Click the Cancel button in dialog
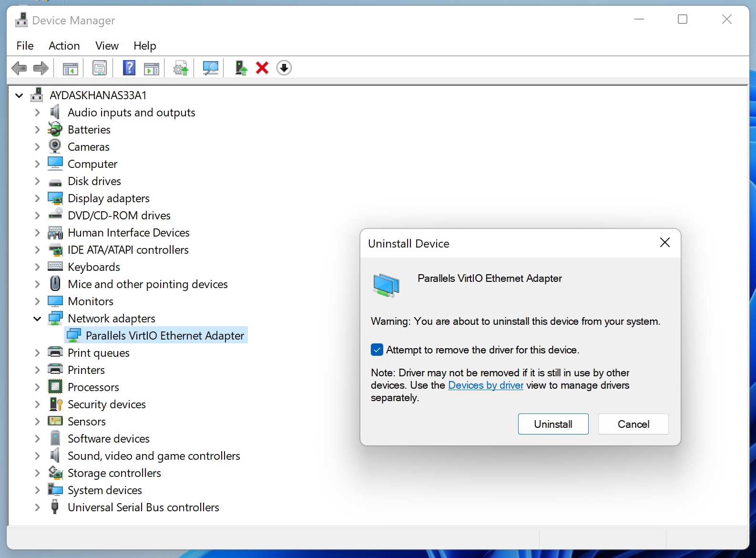This screenshot has width=756, height=558. pyautogui.click(x=633, y=424)
